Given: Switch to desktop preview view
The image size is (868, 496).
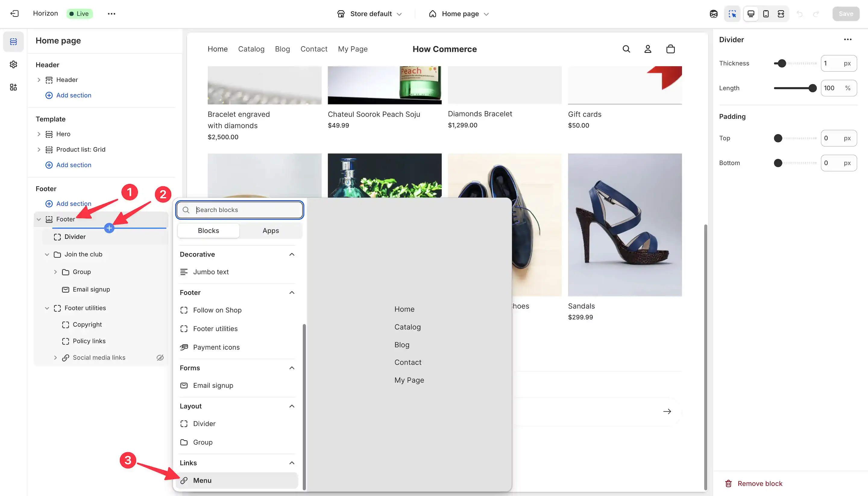Looking at the screenshot, I should coord(751,14).
